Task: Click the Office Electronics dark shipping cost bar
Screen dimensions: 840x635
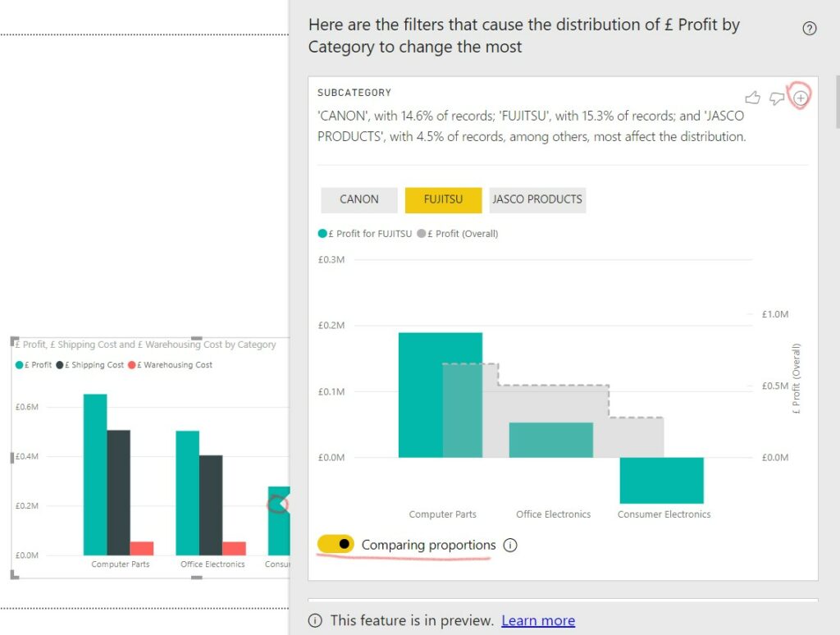Action: coord(211,505)
